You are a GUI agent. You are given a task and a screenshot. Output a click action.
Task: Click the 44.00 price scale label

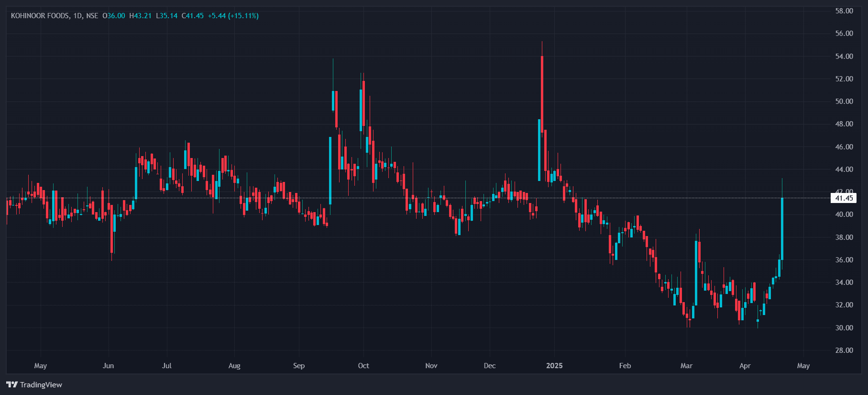(x=844, y=169)
